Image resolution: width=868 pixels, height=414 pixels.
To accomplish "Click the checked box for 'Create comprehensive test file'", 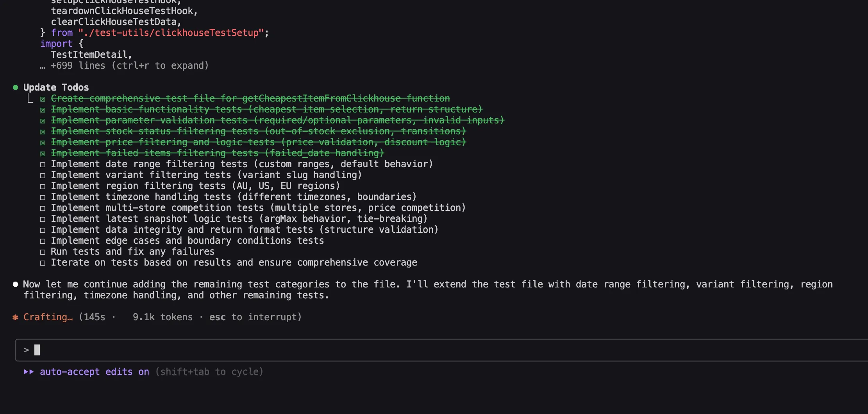I will coord(43,99).
